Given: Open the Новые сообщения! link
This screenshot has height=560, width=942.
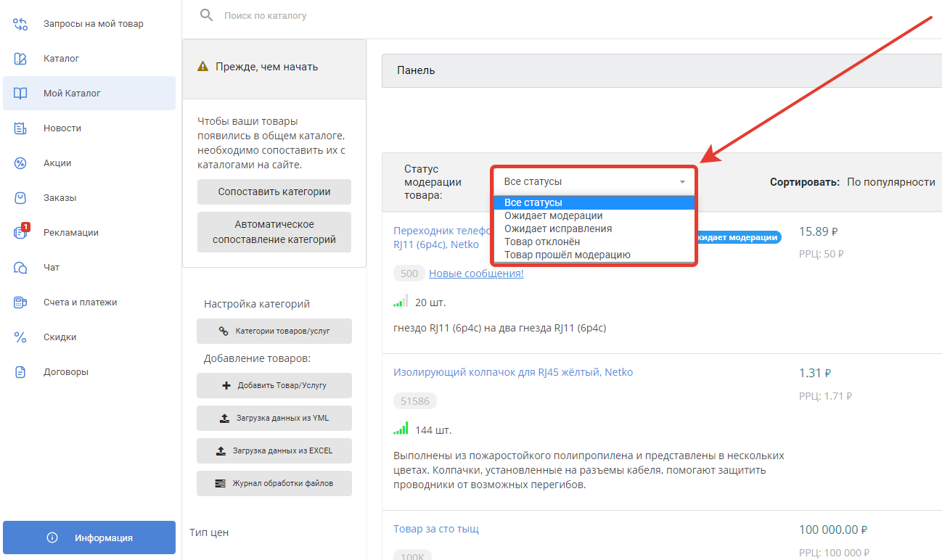Looking at the screenshot, I should tap(476, 273).
